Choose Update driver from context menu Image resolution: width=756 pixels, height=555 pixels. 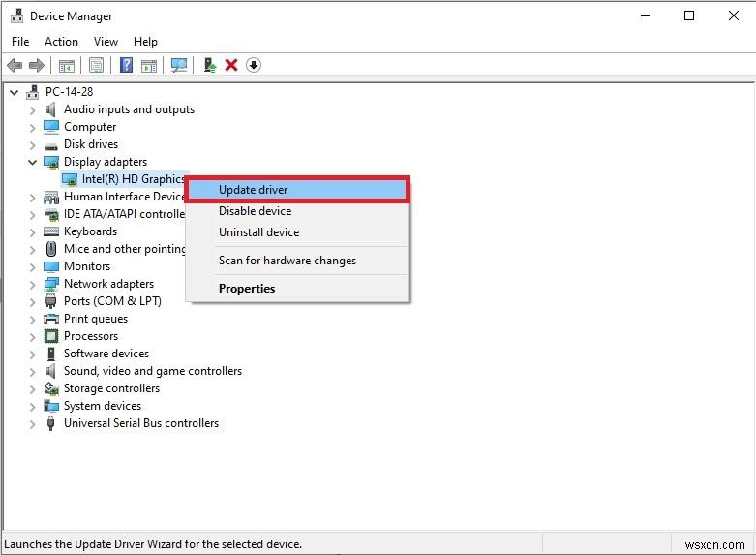click(x=297, y=190)
